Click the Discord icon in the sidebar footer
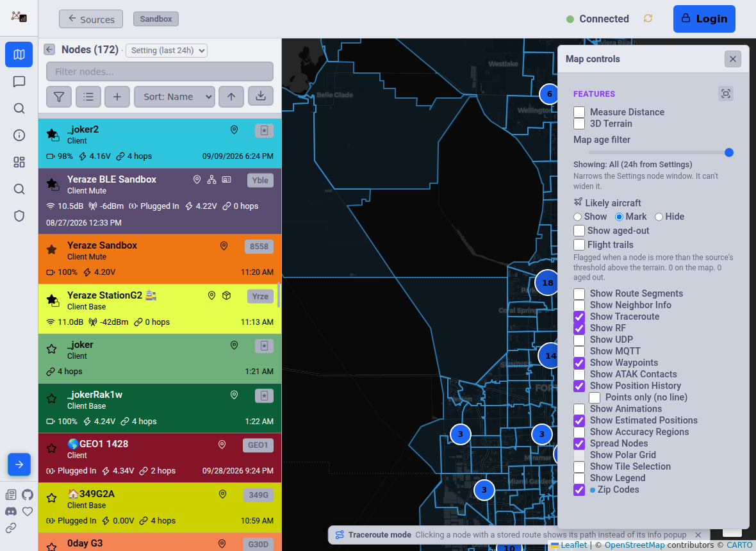The width and height of the screenshot is (756, 551). point(11,511)
